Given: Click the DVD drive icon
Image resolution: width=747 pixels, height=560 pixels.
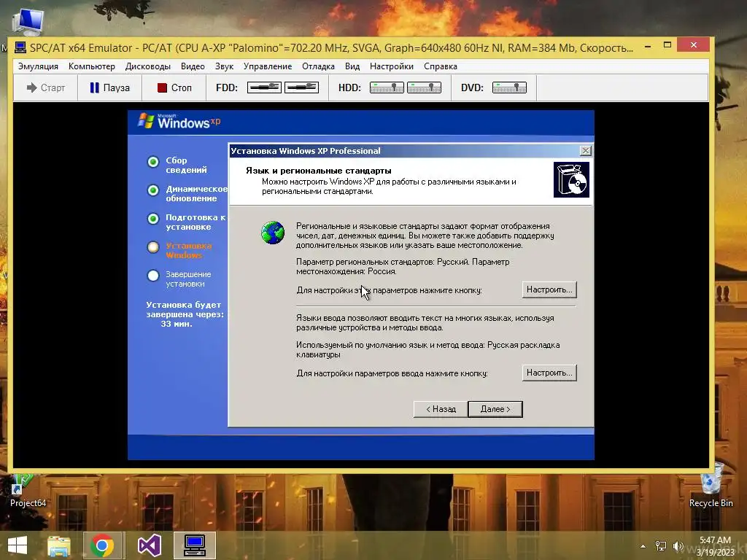Looking at the screenshot, I should pos(509,87).
